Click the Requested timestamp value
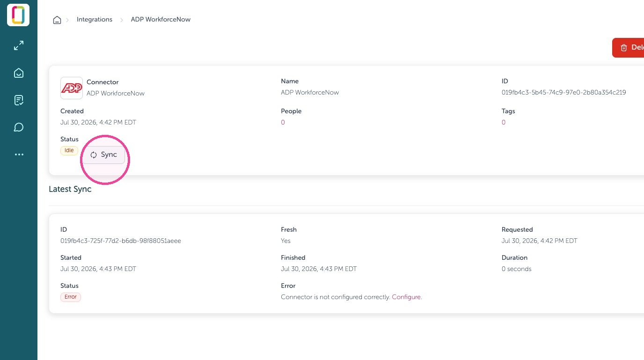Image resolution: width=644 pixels, height=360 pixels. [540, 241]
